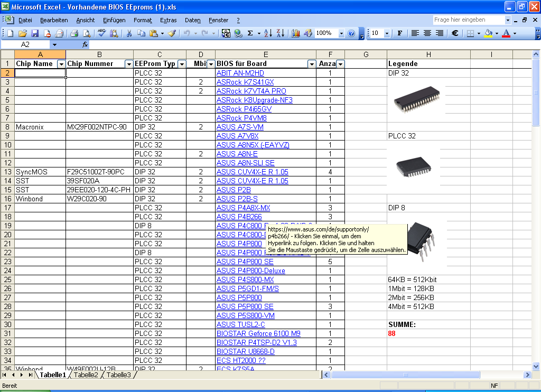
Task: Follow the ASUS A8N-SLI SE link
Action: click(245, 163)
